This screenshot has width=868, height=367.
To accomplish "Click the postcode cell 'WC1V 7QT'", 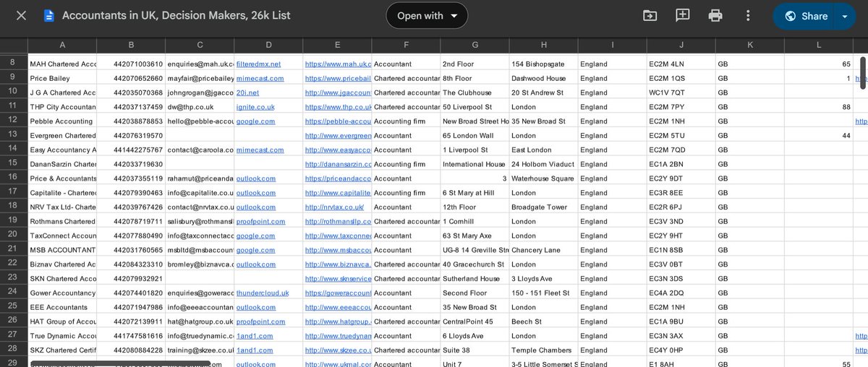I will (681, 92).
